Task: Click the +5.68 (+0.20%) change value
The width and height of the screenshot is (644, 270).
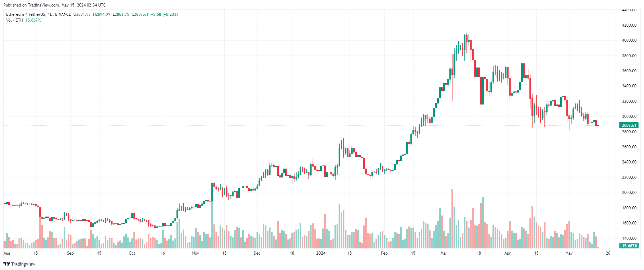Action: (165, 14)
